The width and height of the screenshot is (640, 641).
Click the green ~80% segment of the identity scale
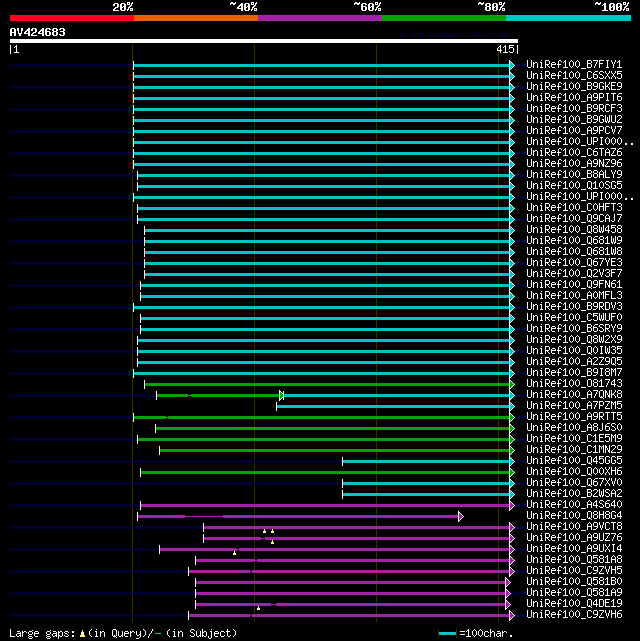pos(444,18)
